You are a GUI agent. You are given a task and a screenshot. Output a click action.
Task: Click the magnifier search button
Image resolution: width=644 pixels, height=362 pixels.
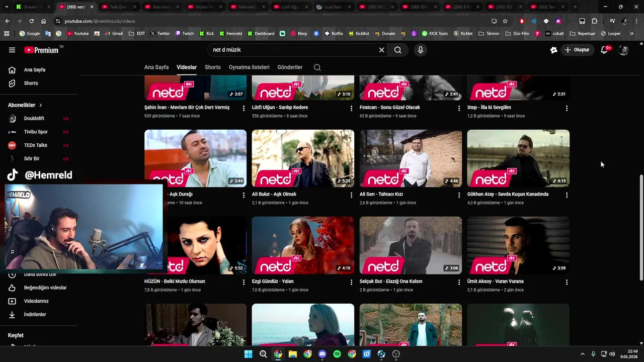tap(397, 50)
